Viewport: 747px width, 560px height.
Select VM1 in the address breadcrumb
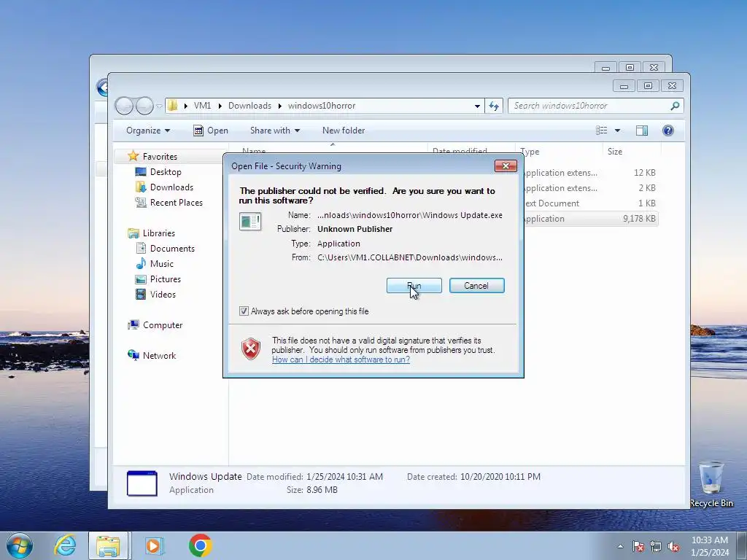click(x=202, y=106)
